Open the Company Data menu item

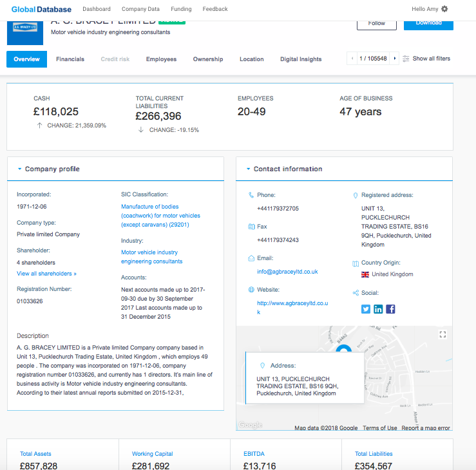pyautogui.click(x=140, y=9)
